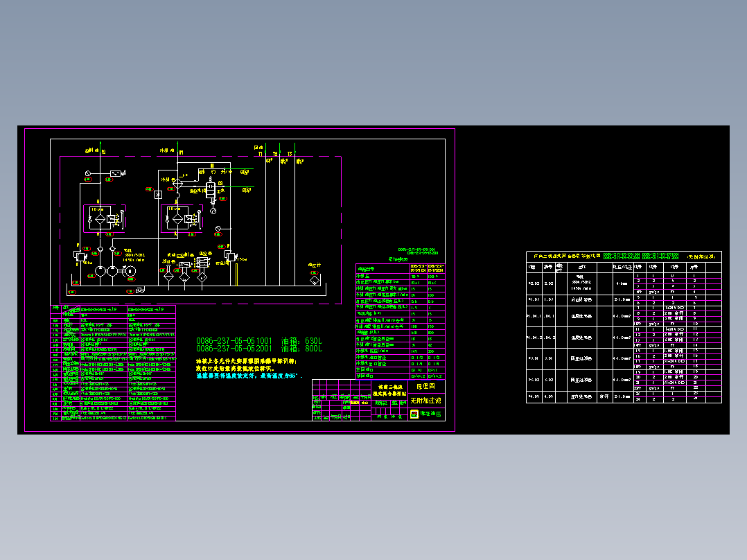Select the cooler diamond symbol below P1
This screenshot has width=747, height=560.
click(177, 184)
